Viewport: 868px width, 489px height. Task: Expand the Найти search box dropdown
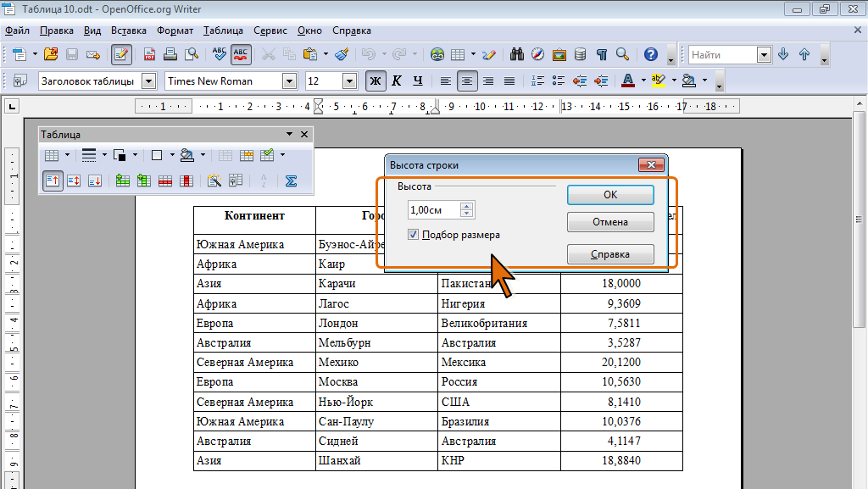pyautogui.click(x=764, y=55)
